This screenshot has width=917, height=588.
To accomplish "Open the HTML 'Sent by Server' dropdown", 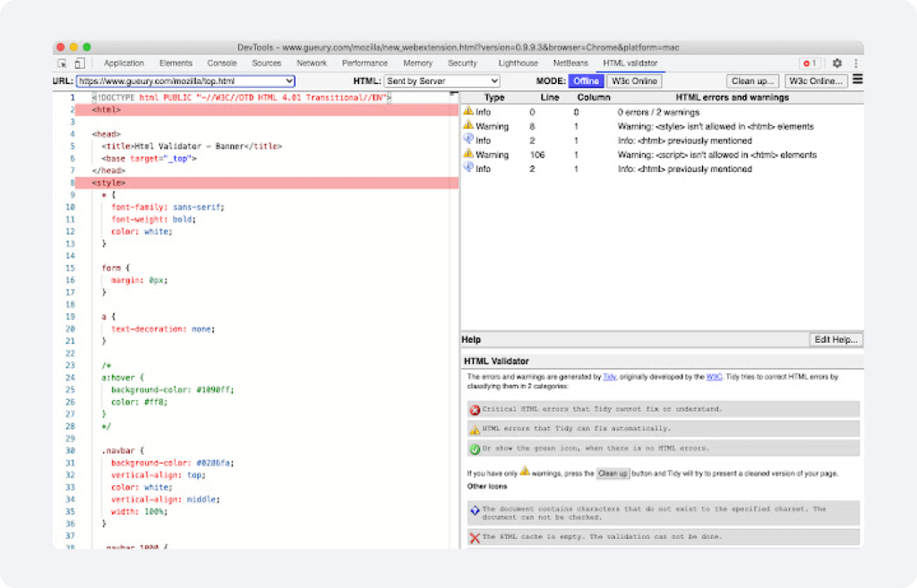I will coord(442,81).
